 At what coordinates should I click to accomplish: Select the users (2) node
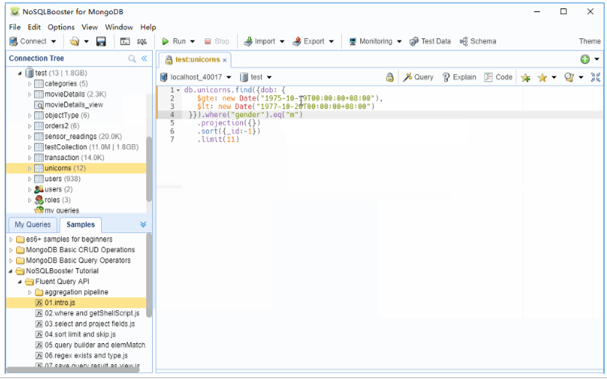58,189
